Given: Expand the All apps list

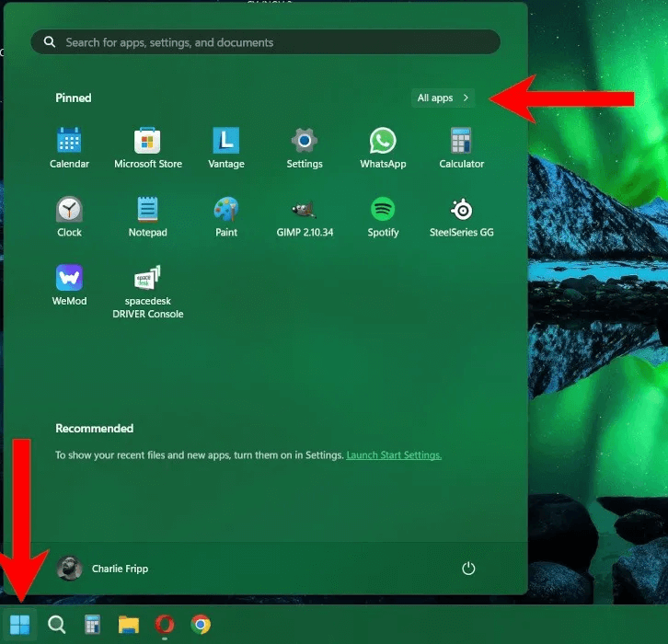Looking at the screenshot, I should pos(443,98).
